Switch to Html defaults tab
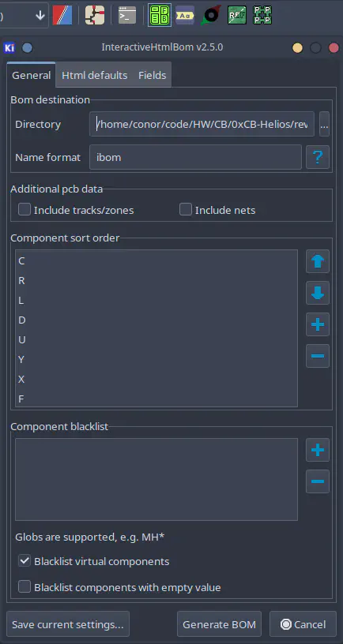Viewport: 343px width, 644px height. 95,75
